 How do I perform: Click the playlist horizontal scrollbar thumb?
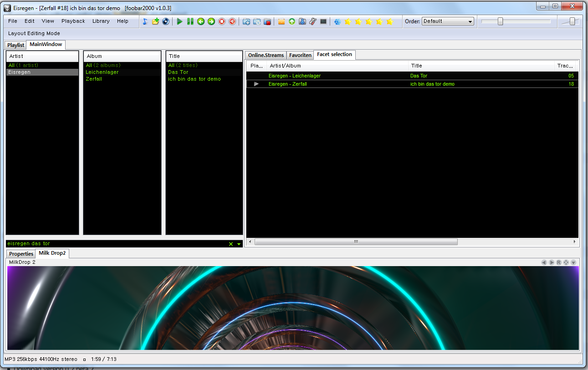point(356,242)
